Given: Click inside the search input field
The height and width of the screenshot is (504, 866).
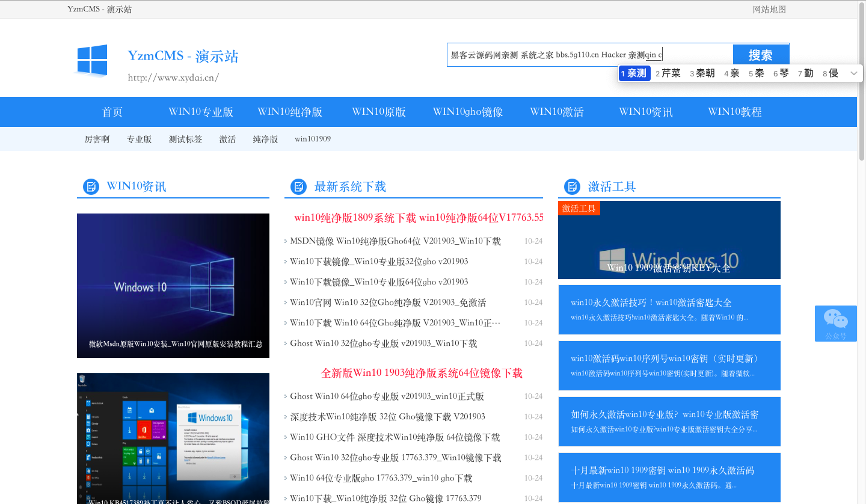Looking at the screenshot, I should 589,55.
